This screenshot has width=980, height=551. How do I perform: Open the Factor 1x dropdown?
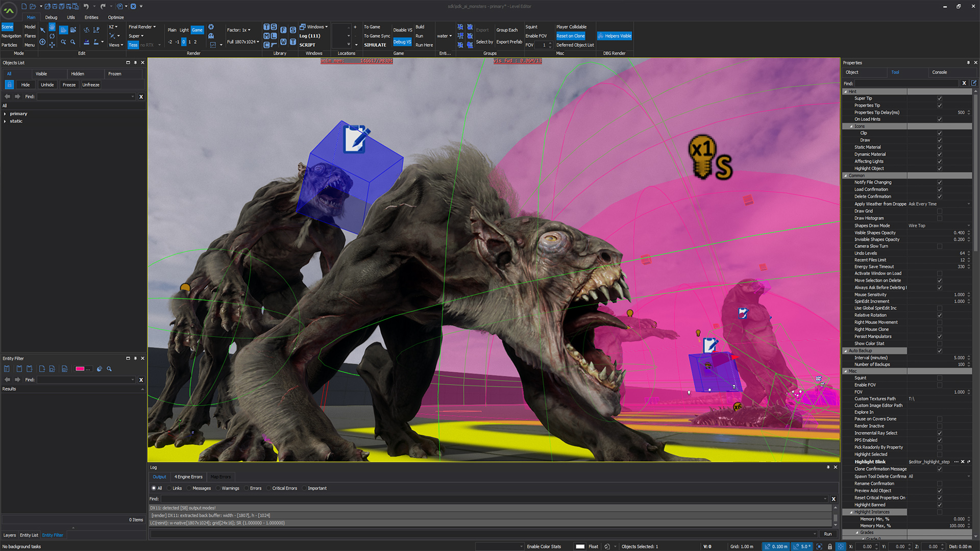tap(239, 30)
